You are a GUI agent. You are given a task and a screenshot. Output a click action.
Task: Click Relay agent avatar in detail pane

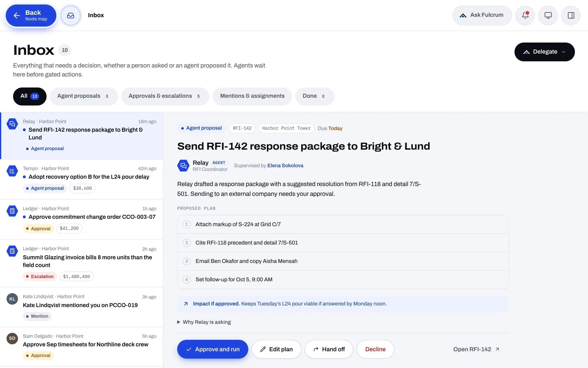tap(183, 166)
